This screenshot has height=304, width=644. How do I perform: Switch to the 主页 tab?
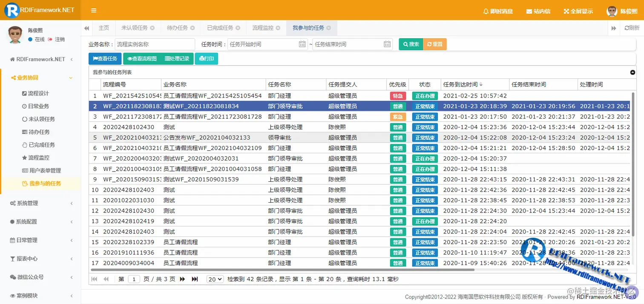[x=104, y=28]
